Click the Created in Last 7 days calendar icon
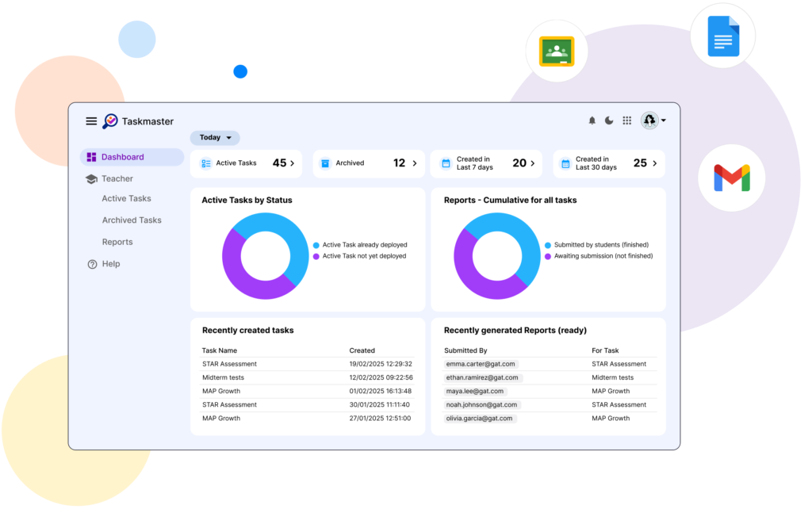 [445, 163]
